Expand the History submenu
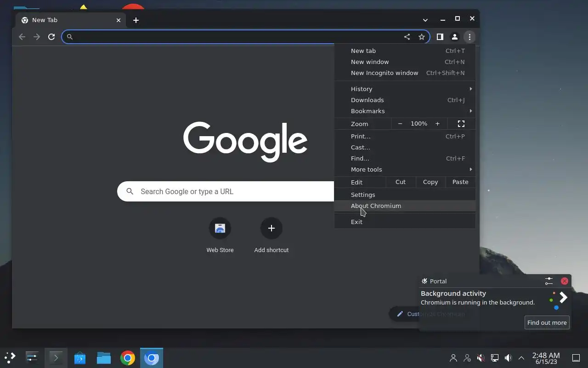Viewport: 588px width, 368px height. (405, 89)
